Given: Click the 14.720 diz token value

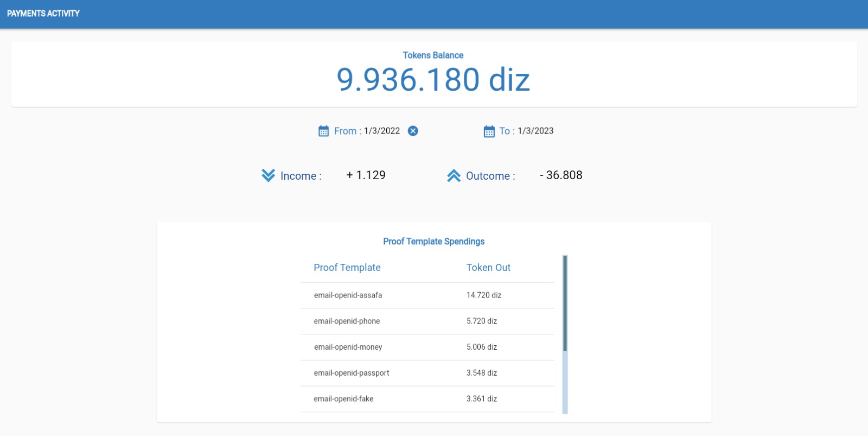Looking at the screenshot, I should (x=484, y=295).
